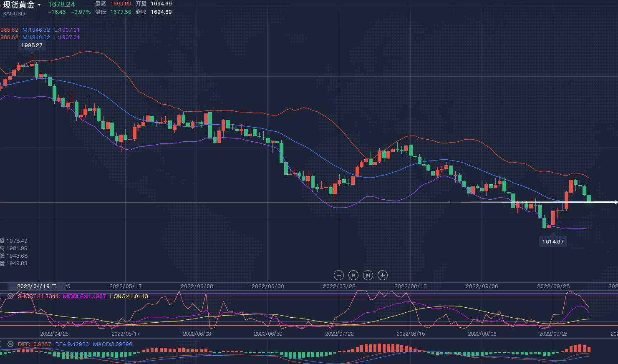Image resolution: width=618 pixels, height=364 pixels.
Task: Jump to previous candles with skip-back icon
Action: [353, 275]
